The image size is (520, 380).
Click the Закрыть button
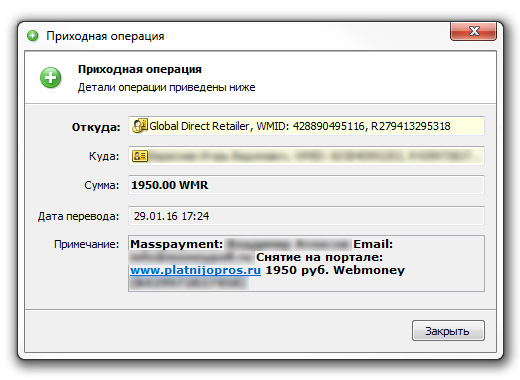(448, 331)
